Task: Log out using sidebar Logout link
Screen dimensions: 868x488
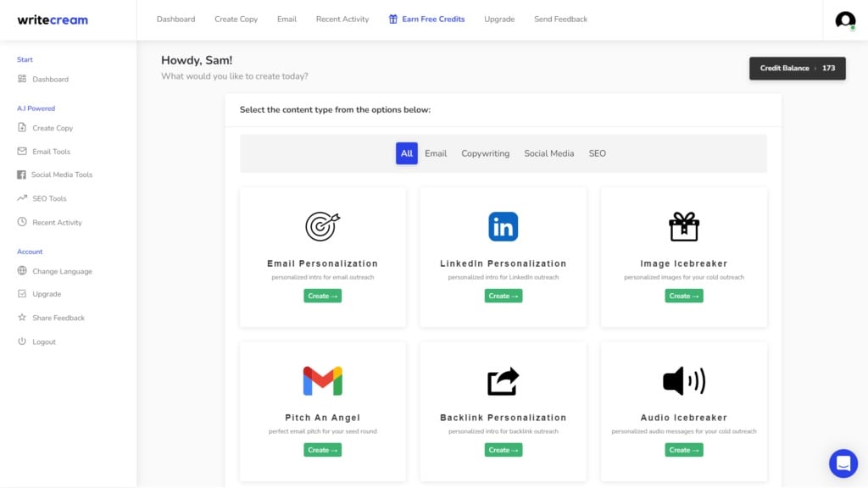Action: (44, 341)
